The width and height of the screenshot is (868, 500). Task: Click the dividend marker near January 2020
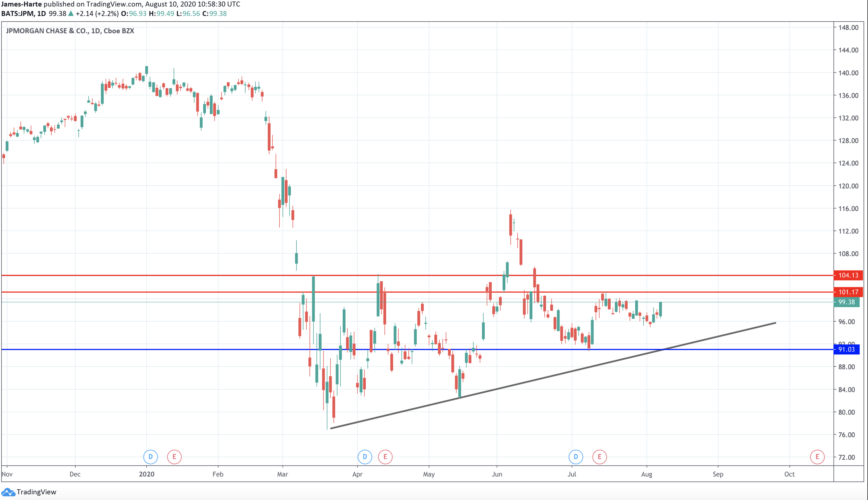click(x=150, y=457)
